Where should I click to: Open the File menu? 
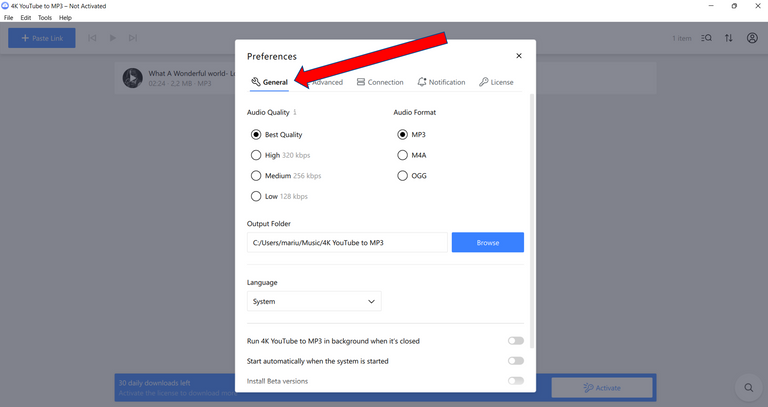click(x=9, y=18)
